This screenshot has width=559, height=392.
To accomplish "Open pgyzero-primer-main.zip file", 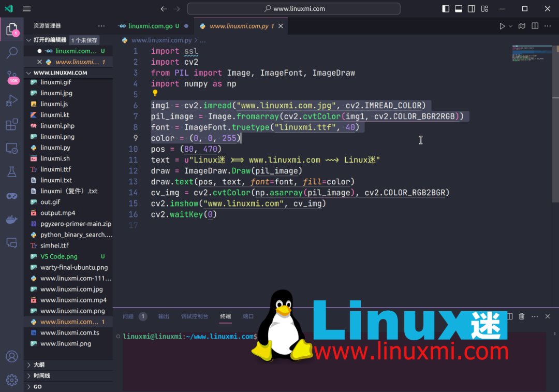I will pos(68,224).
